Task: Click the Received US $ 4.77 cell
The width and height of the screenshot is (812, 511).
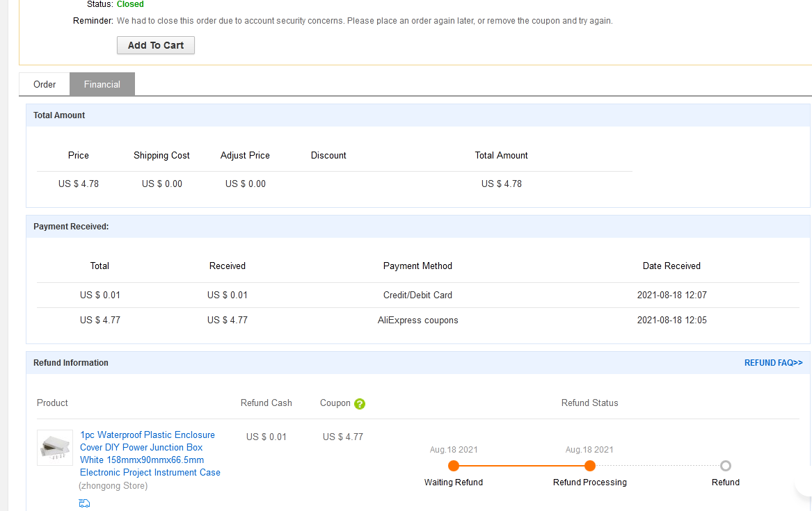Action: tap(228, 320)
